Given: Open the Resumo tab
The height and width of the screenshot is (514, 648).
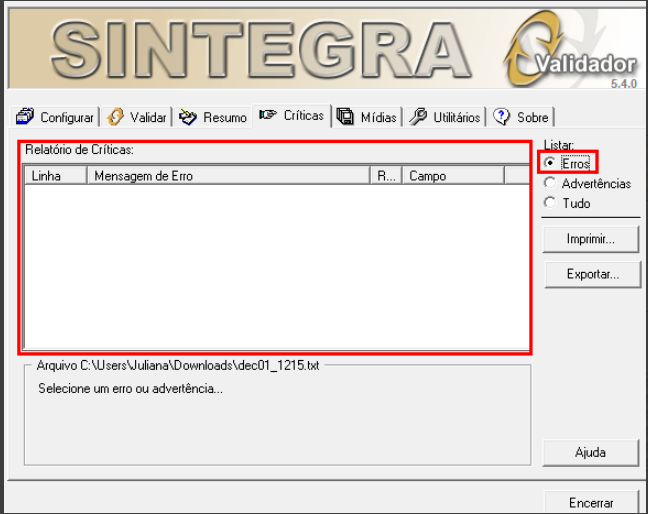Looking at the screenshot, I should tap(213, 117).
